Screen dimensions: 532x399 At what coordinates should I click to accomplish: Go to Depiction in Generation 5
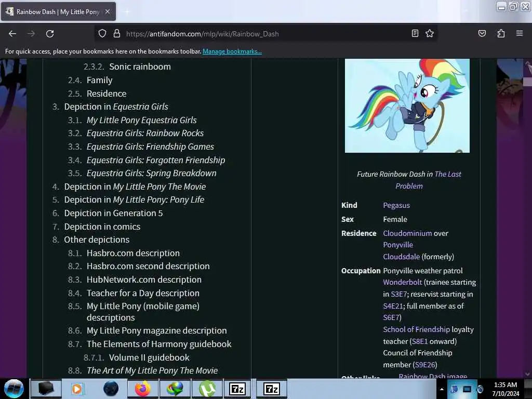point(113,213)
